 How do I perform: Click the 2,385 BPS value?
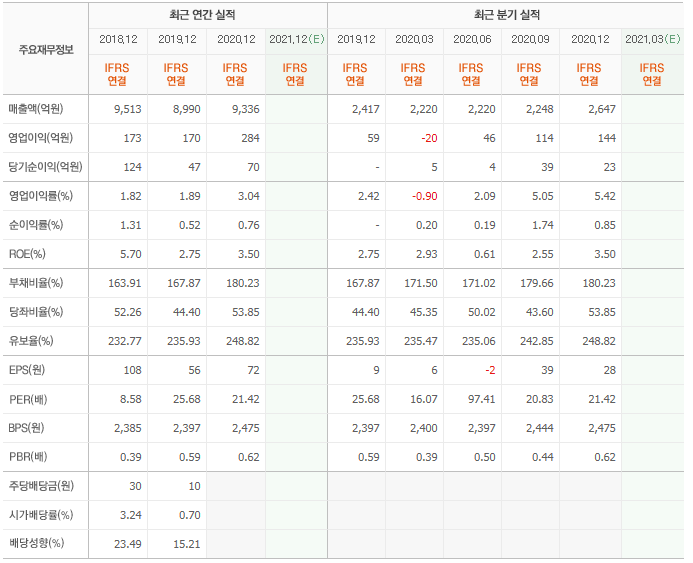(128, 428)
